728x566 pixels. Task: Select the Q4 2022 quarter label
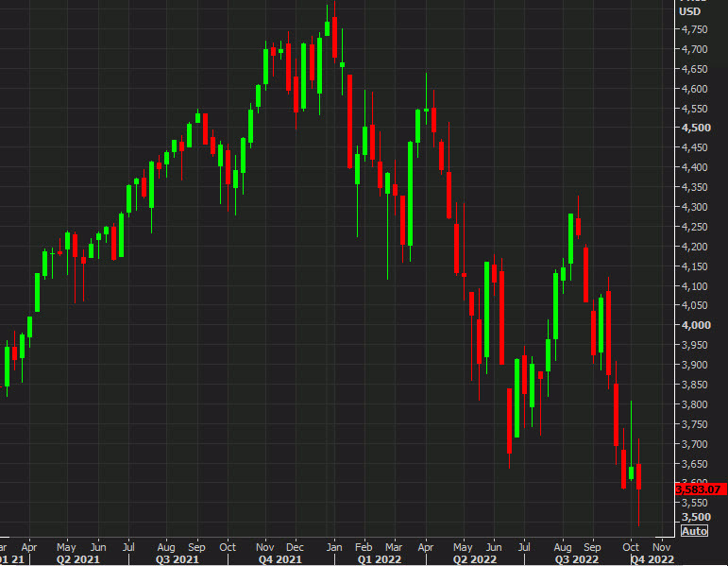coord(652,559)
